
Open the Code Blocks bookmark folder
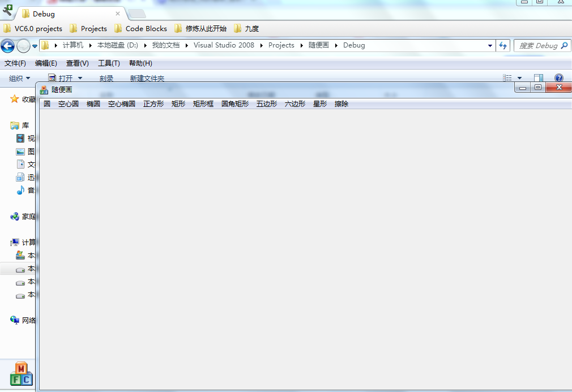pyautogui.click(x=141, y=28)
